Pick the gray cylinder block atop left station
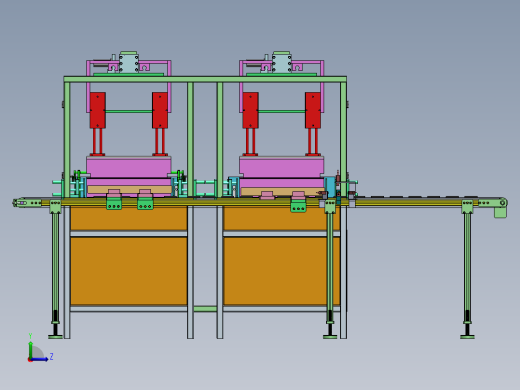The image size is (520, 390). (129, 62)
